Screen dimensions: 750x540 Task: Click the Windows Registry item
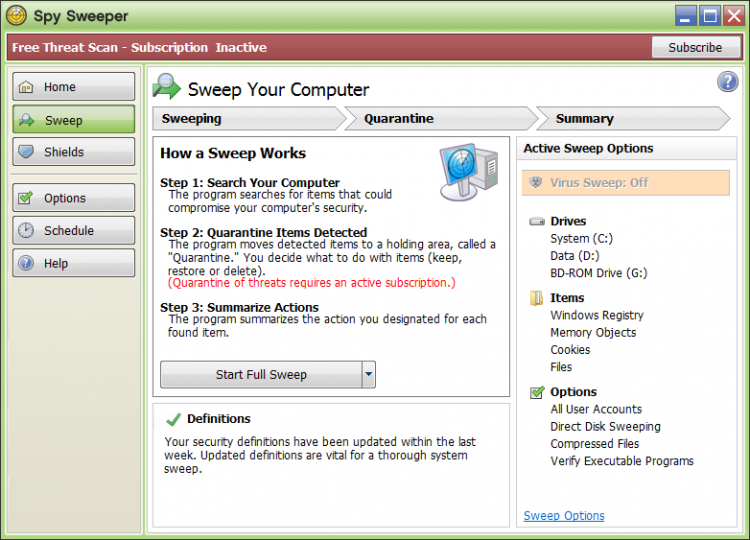pyautogui.click(x=596, y=315)
